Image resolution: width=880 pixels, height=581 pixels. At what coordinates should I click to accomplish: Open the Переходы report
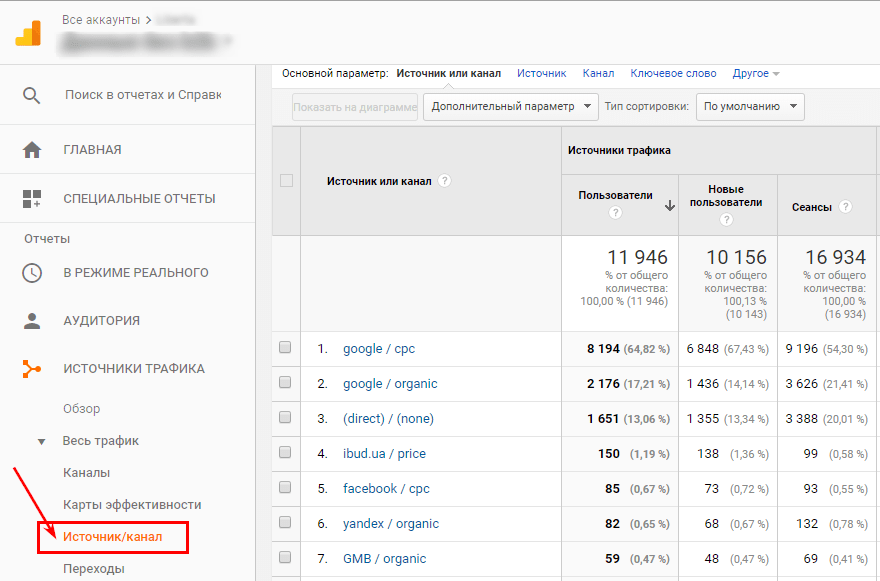[94, 569]
